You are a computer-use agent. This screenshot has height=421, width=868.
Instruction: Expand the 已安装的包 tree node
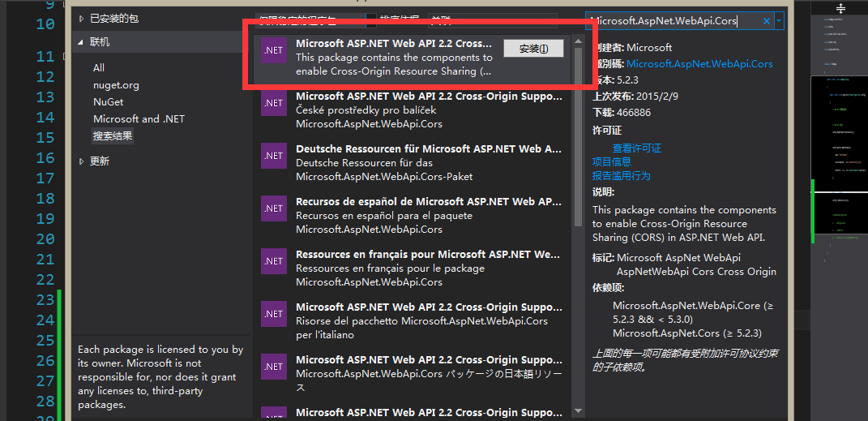[81, 19]
